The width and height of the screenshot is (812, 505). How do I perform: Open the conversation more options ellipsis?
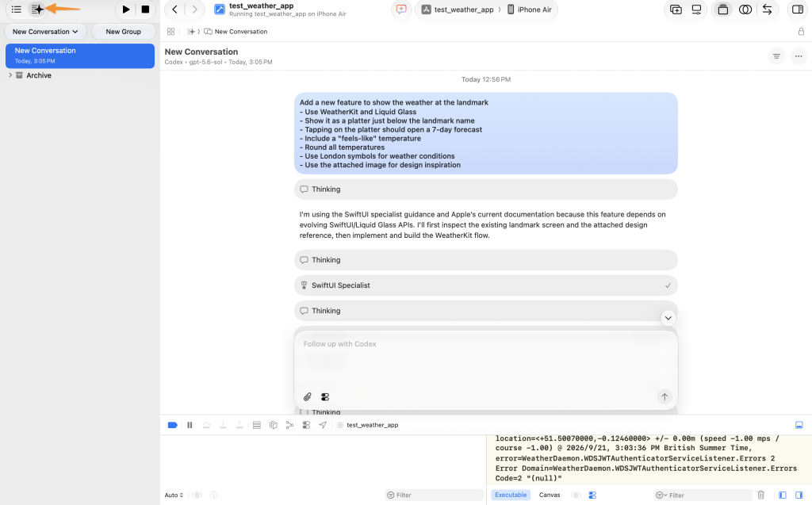coord(799,56)
